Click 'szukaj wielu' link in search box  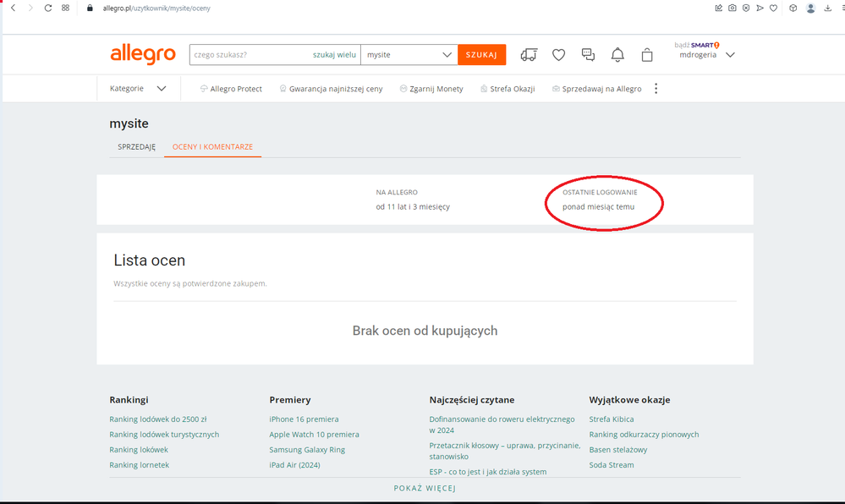pyautogui.click(x=334, y=54)
